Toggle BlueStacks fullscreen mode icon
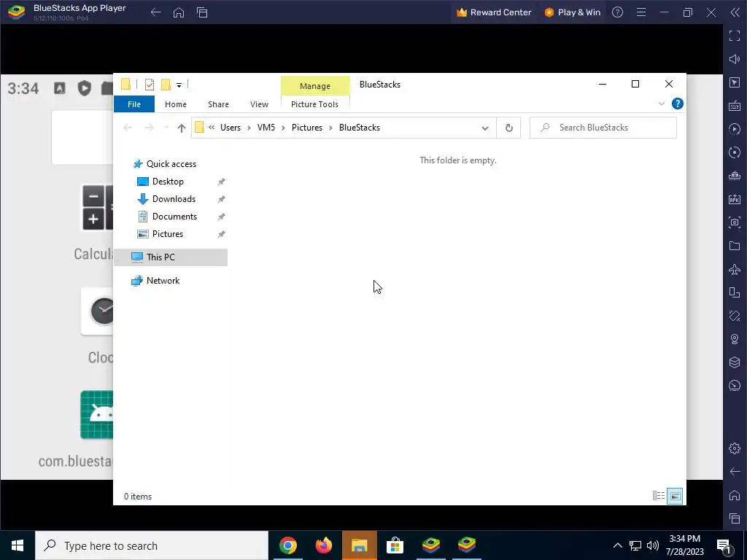747x560 pixels. click(x=735, y=36)
